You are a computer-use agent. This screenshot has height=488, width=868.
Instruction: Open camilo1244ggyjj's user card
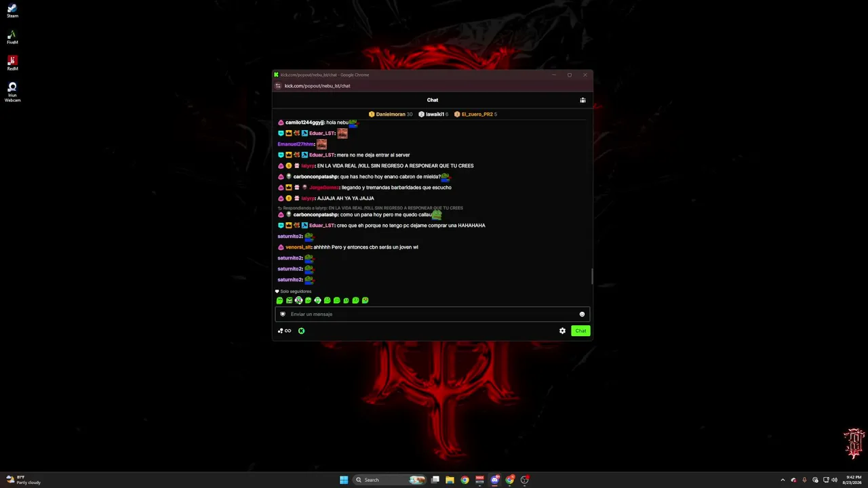tap(304, 123)
